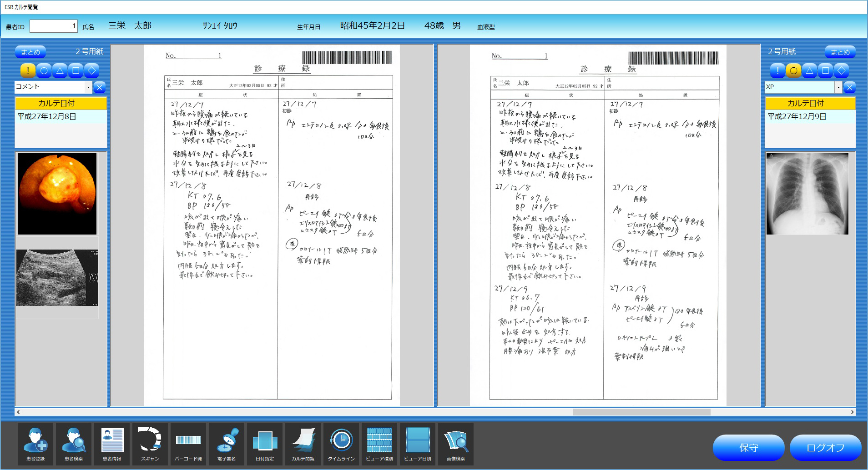Open カルテ閲覧 chart viewing mode
868x470 pixels.
(x=303, y=443)
